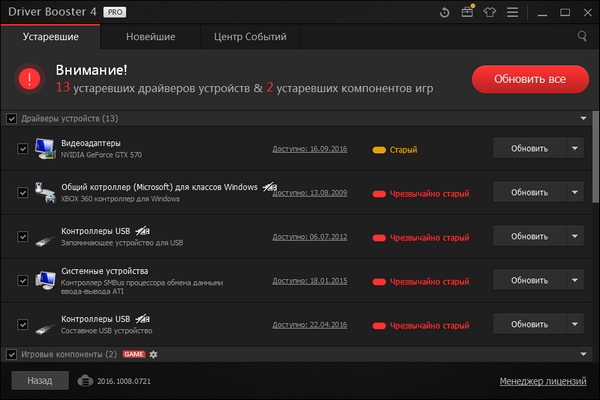This screenshot has height=400, width=600.
Task: Click badge icon beside Контроллеры USB dated 22.04.2016
Action: [142, 319]
